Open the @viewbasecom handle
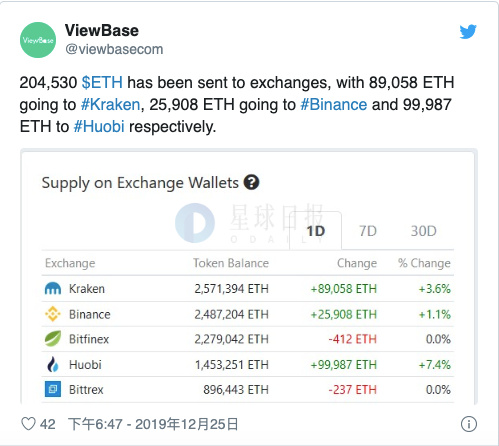 (114, 49)
